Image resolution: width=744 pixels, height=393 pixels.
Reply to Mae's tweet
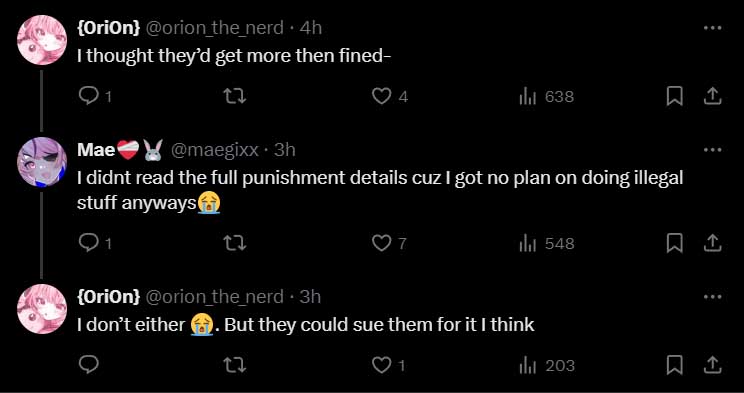[x=95, y=243]
